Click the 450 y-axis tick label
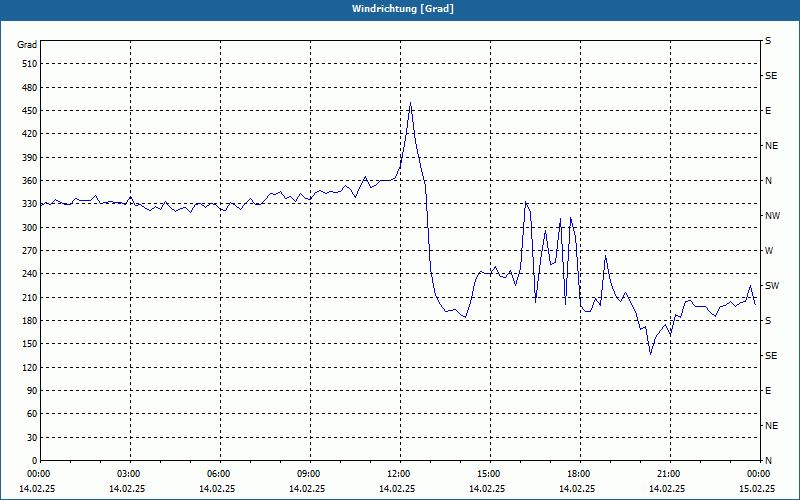 [30, 111]
